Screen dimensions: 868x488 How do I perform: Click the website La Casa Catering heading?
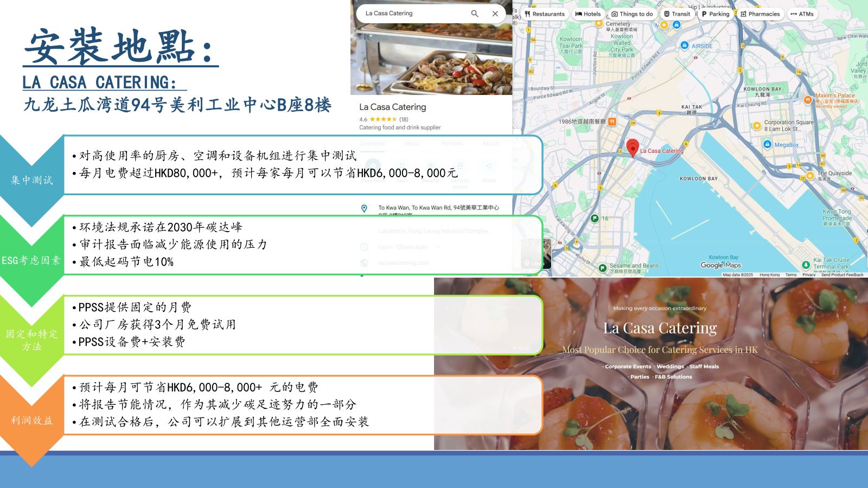point(660,328)
